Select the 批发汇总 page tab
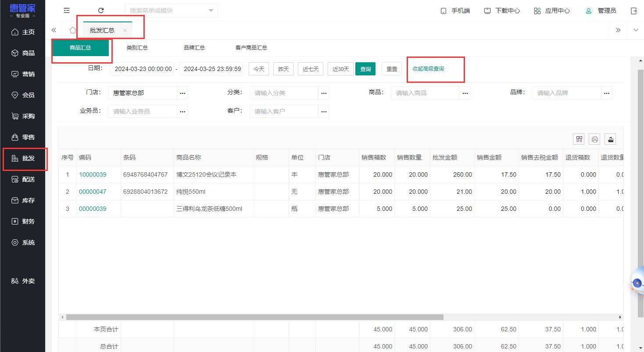The image size is (644, 352). (102, 30)
